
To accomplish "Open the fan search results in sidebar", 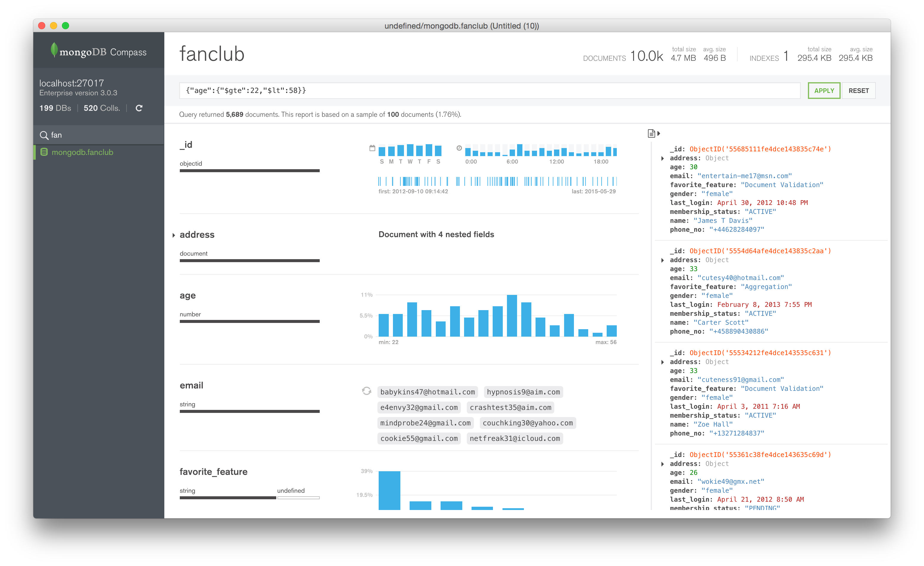I will point(82,152).
